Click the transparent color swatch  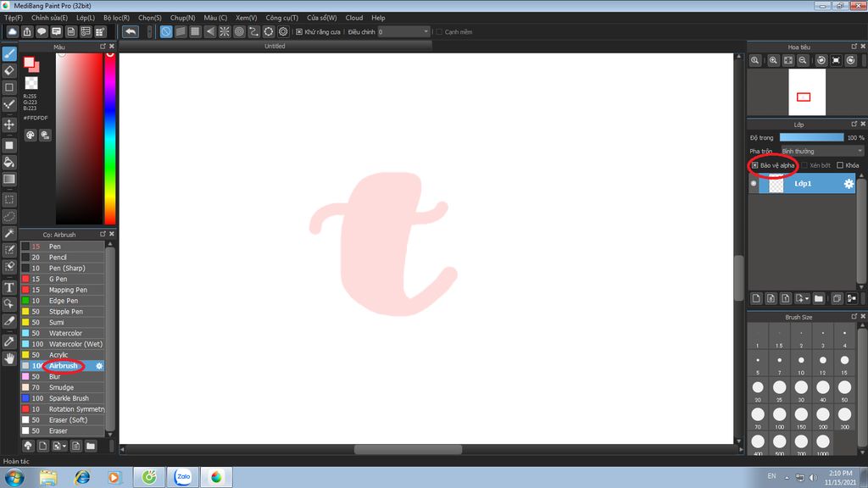[31, 83]
